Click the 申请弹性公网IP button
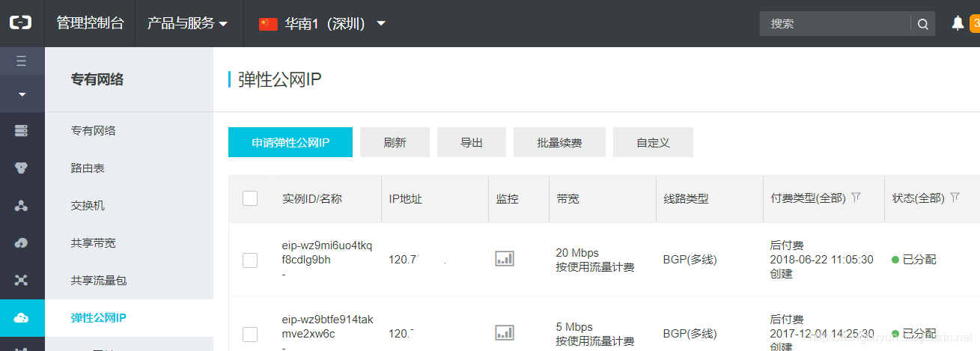 point(290,142)
